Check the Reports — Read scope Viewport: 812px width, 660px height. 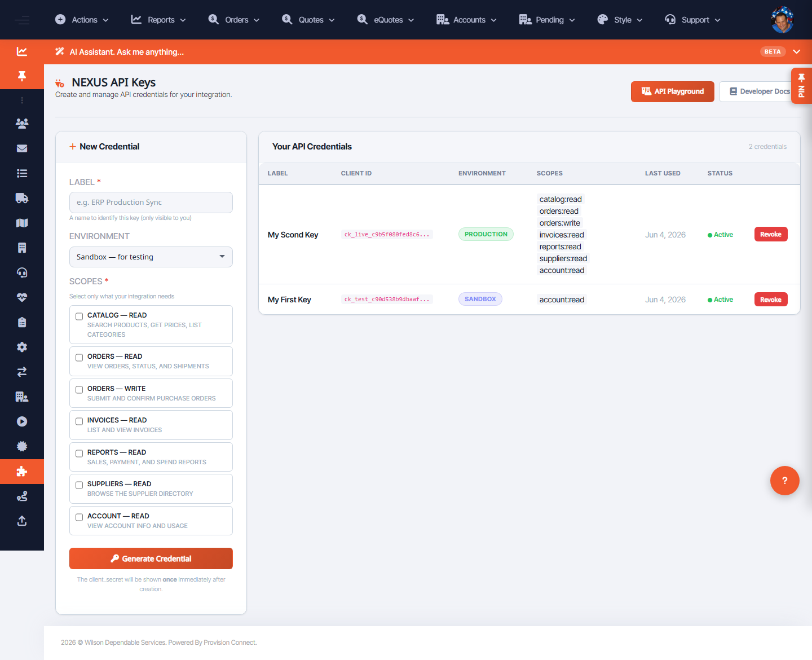80,454
